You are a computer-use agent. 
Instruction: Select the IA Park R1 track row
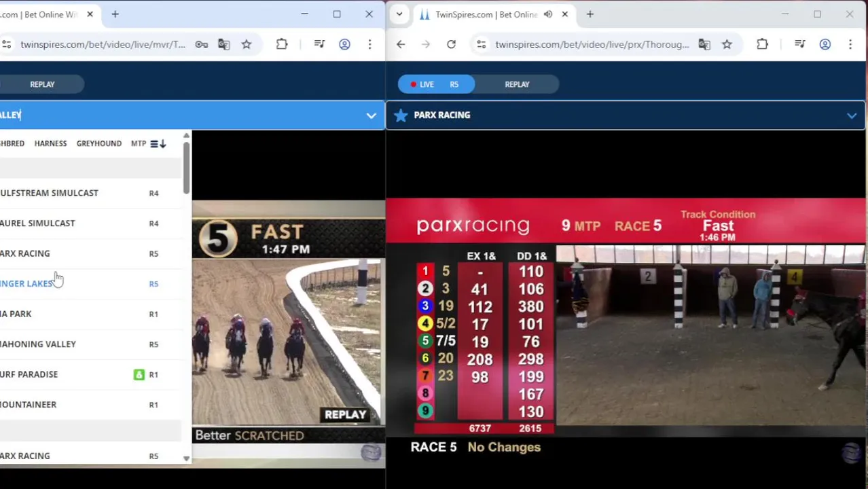[x=90, y=314]
